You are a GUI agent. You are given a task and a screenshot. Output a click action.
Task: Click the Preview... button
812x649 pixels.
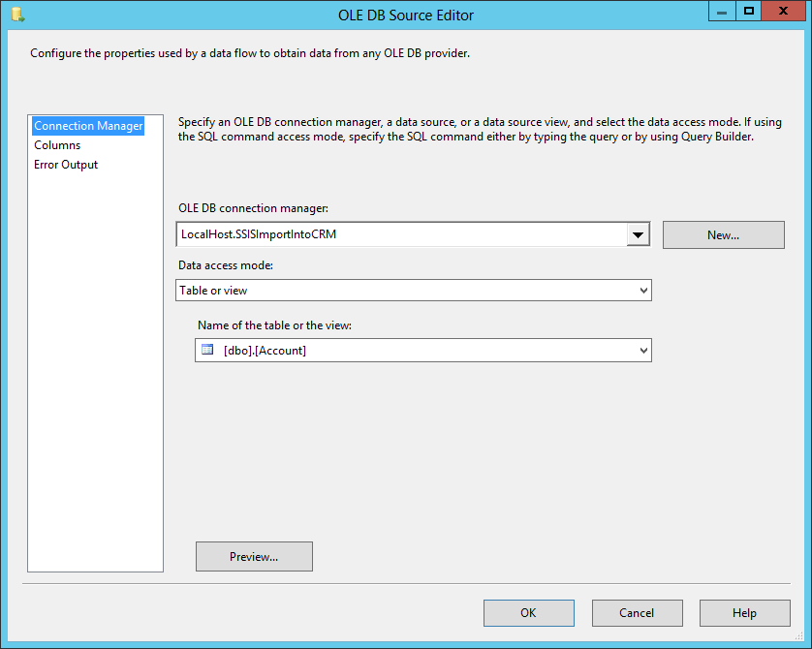pyautogui.click(x=254, y=556)
